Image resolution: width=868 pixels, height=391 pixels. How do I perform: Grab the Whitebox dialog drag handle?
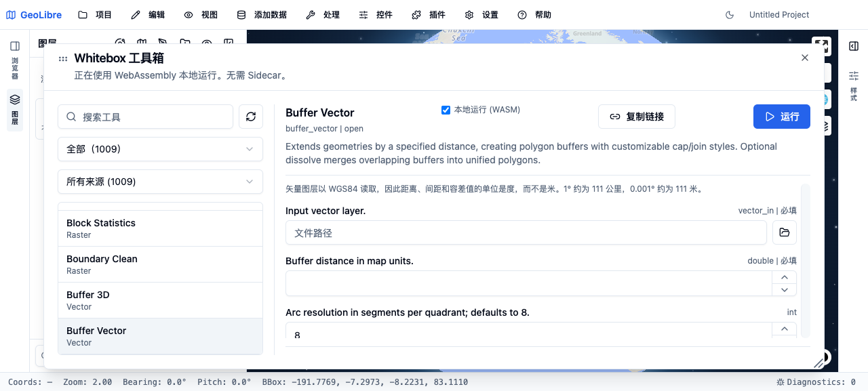tap(63, 59)
